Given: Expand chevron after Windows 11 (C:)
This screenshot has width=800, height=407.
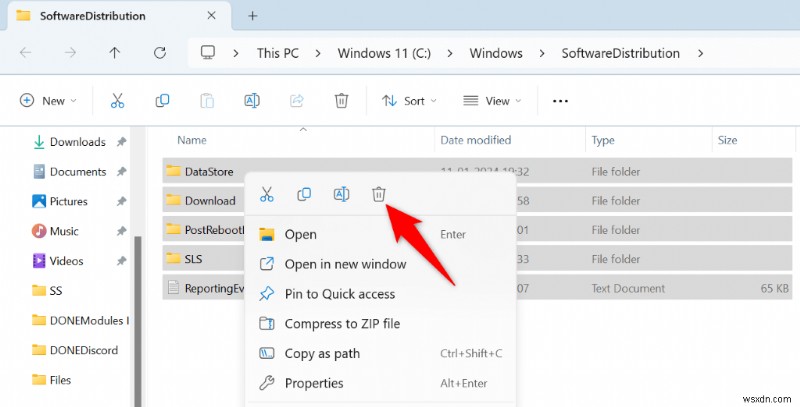Looking at the screenshot, I should point(450,53).
